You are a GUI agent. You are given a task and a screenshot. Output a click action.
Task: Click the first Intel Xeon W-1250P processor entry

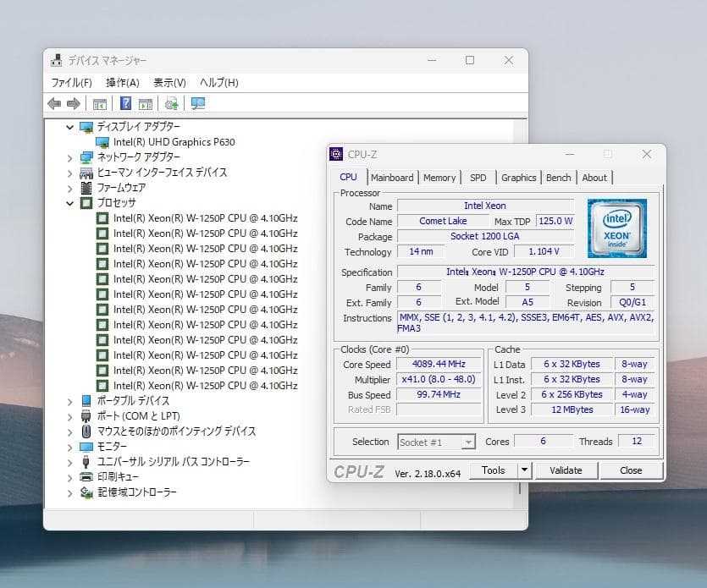click(191, 217)
